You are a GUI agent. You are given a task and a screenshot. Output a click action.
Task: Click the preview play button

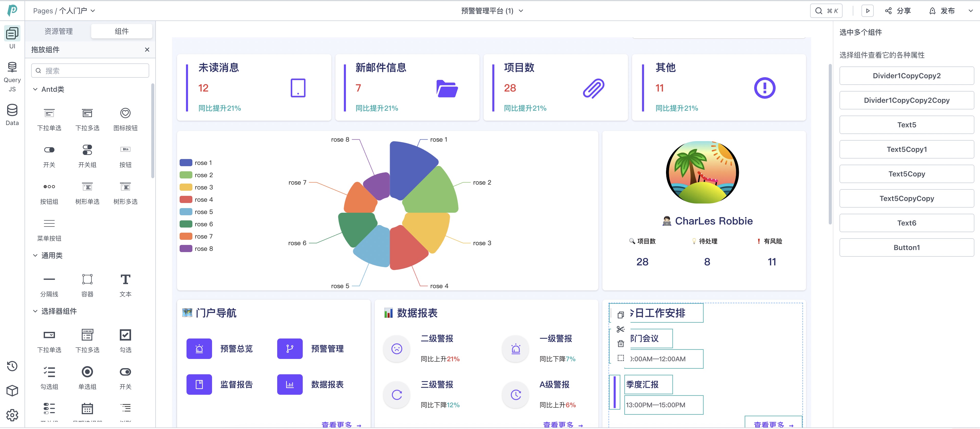[x=867, y=11]
